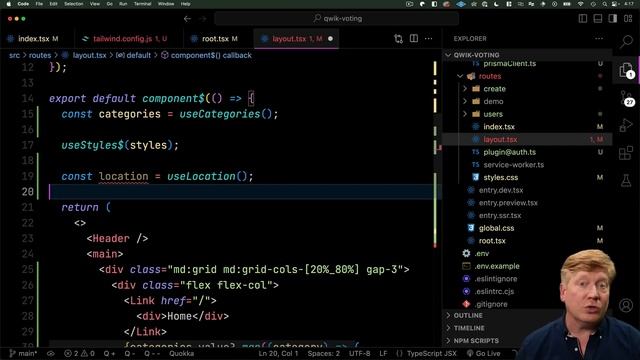Select LF end-of-line setting

(x=383, y=353)
